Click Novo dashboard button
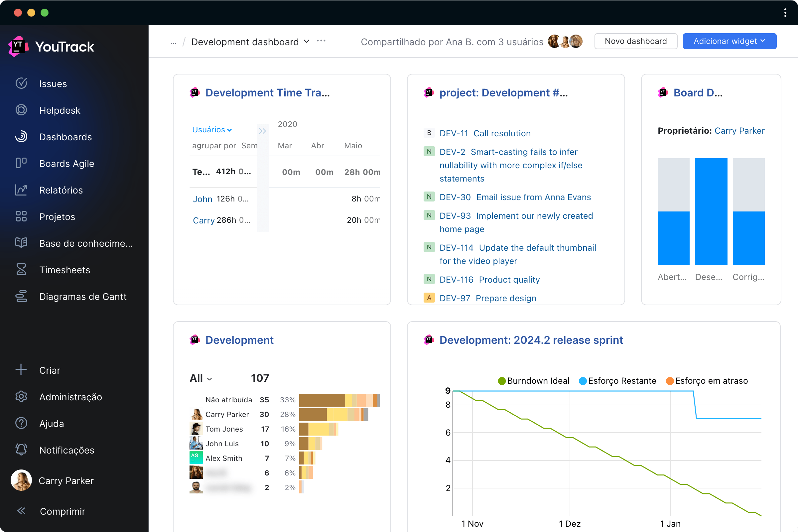The image size is (798, 532). [x=636, y=41]
